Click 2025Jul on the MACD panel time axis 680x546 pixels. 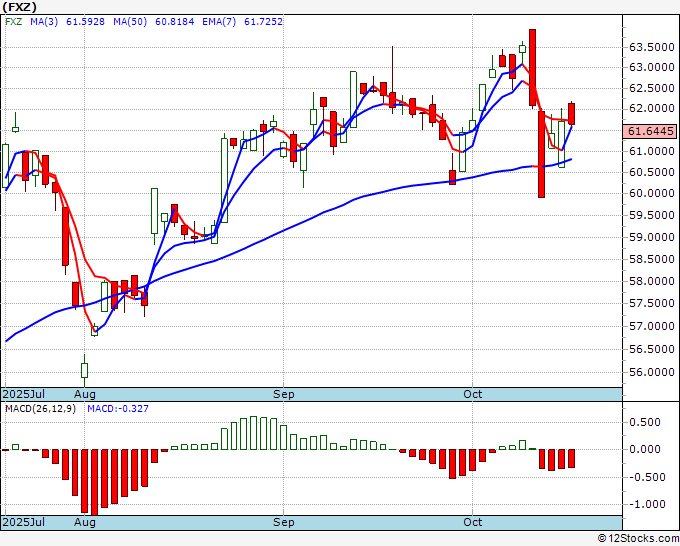pos(24,522)
